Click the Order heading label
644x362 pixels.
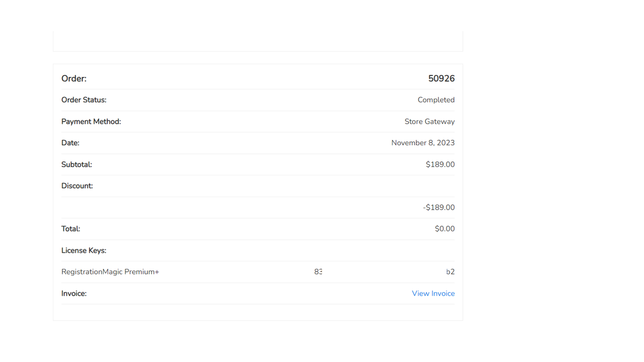point(74,78)
